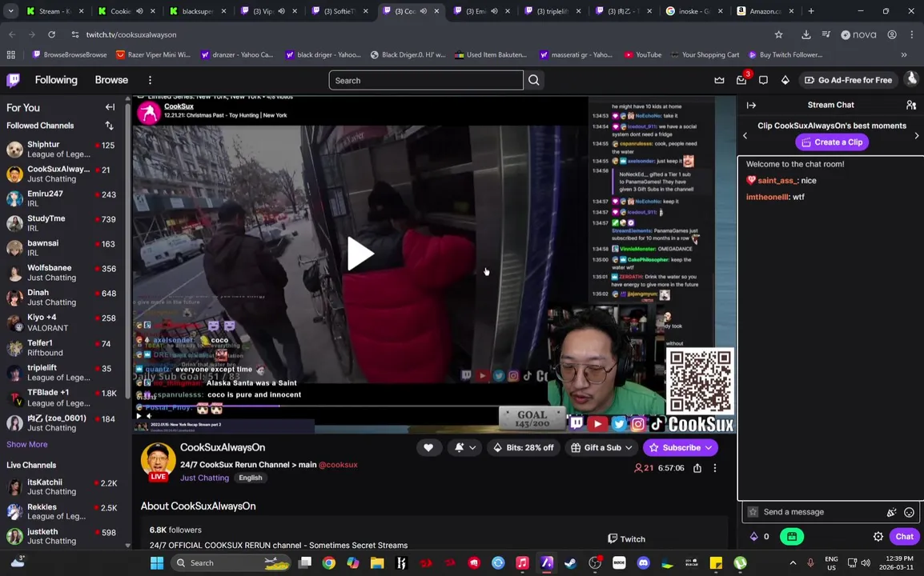924x576 pixels.
Task: Collapse the For You sidebar
Action: (110, 107)
